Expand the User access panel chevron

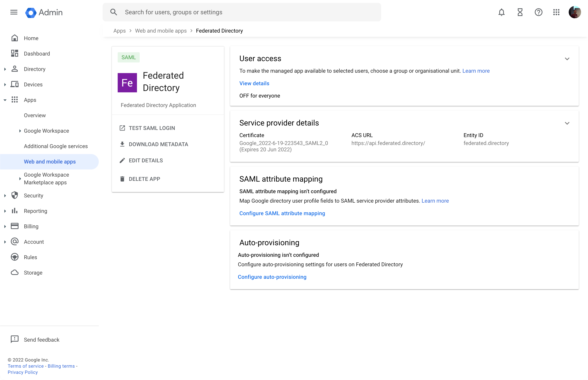click(567, 59)
